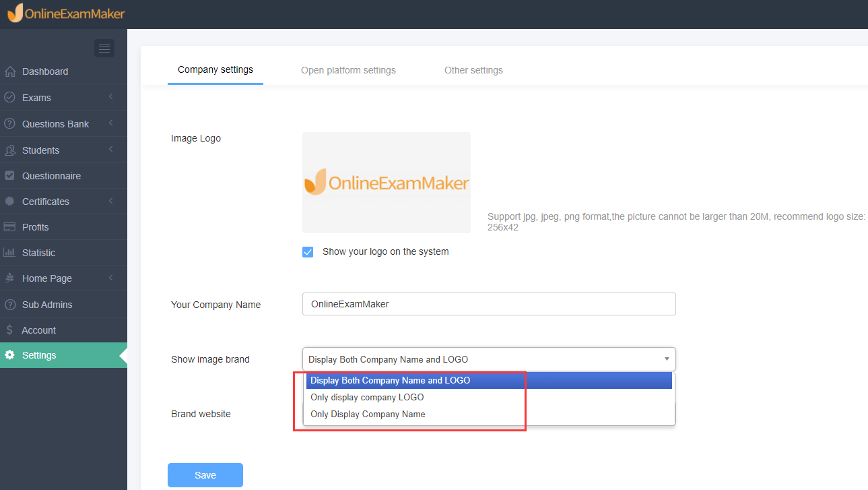868x490 pixels.
Task: Click the Show image brand dropdown arrow
Action: coord(667,359)
